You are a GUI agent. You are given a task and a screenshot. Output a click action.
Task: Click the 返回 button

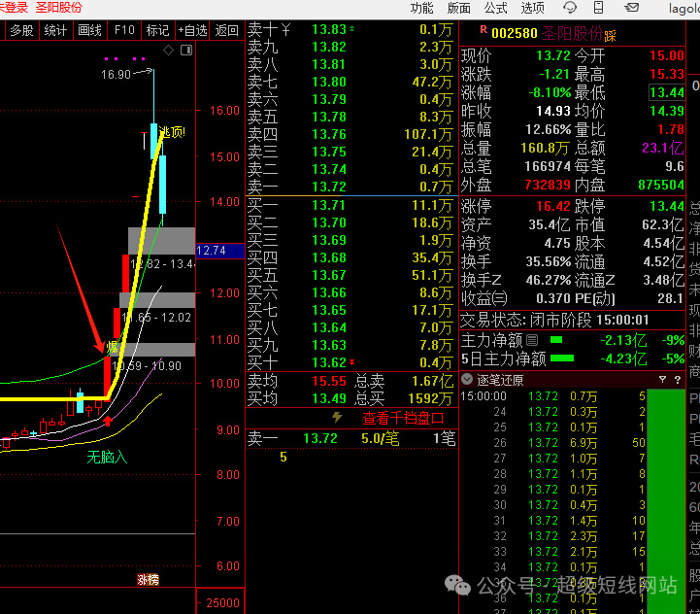[227, 30]
